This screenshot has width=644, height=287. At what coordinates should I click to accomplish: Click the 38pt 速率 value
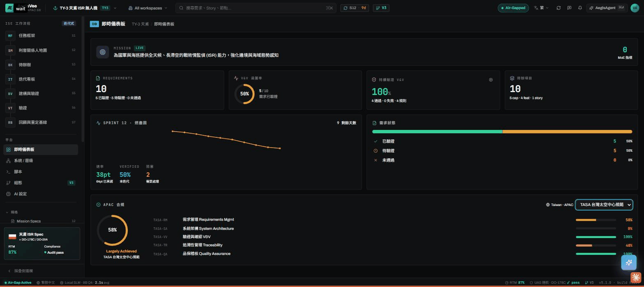click(x=103, y=175)
